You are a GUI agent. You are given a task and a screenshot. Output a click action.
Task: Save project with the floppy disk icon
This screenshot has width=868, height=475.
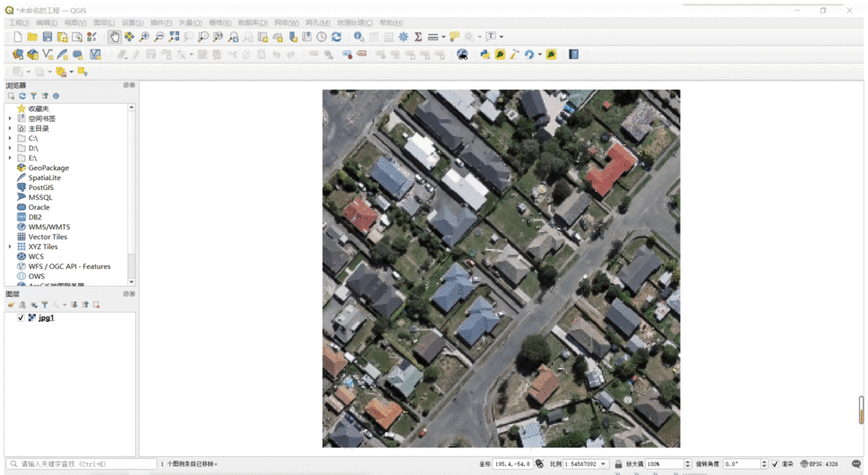(47, 37)
